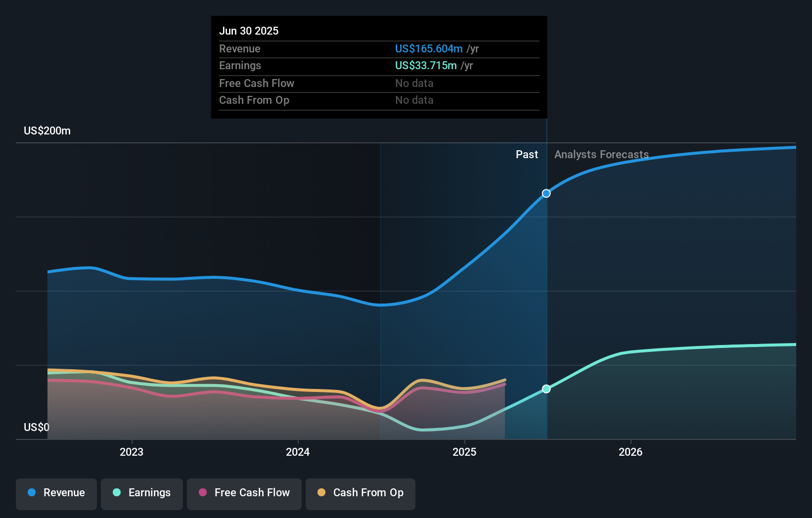Click the Jun 30 2025 tooltip date
The image size is (812, 518).
point(249,31)
